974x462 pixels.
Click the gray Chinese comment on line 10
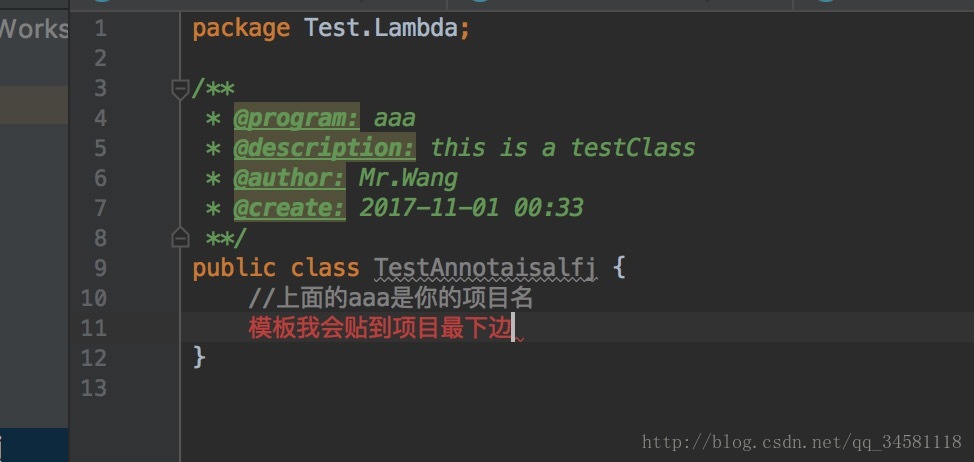390,298
